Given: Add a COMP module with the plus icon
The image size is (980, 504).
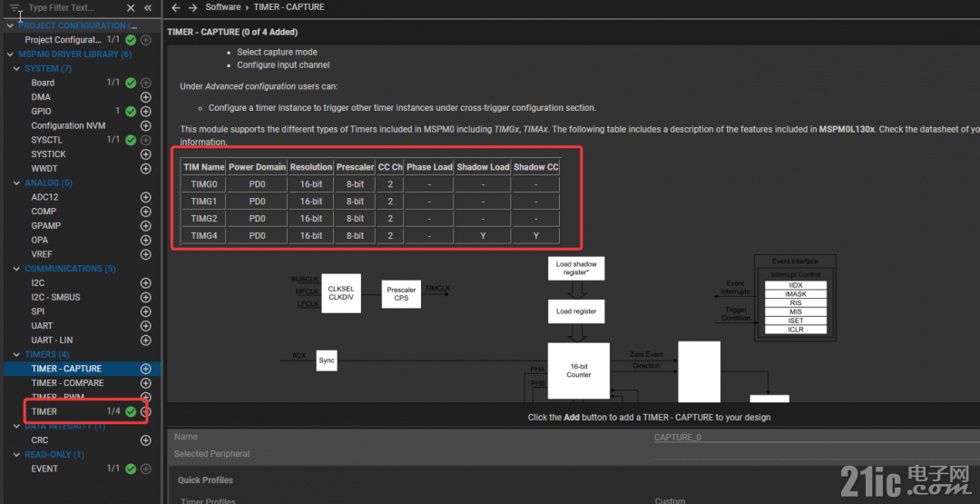Looking at the screenshot, I should 145,212.
